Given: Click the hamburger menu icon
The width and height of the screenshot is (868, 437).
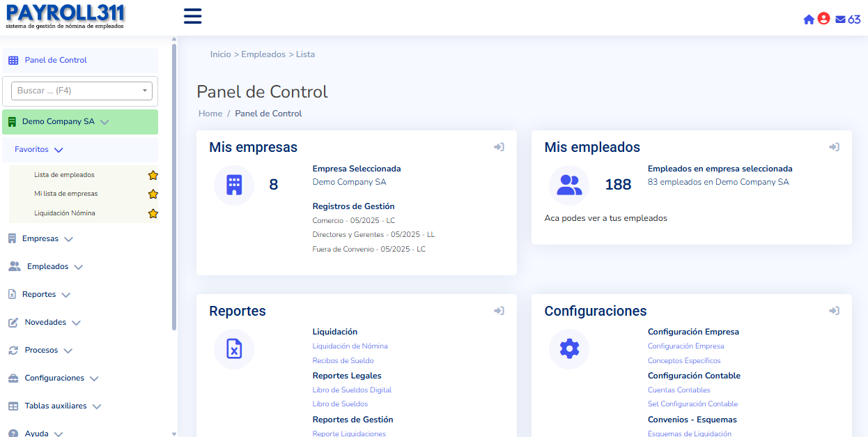Looking at the screenshot, I should tap(192, 17).
